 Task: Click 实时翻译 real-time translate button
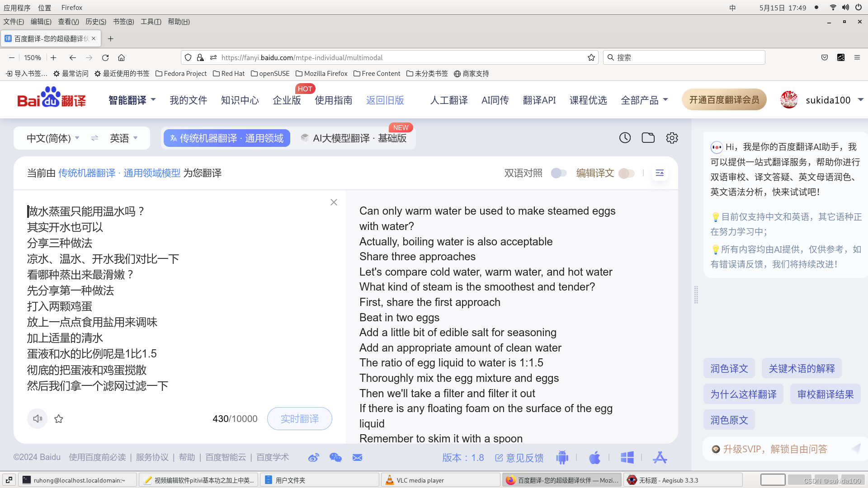pos(299,419)
